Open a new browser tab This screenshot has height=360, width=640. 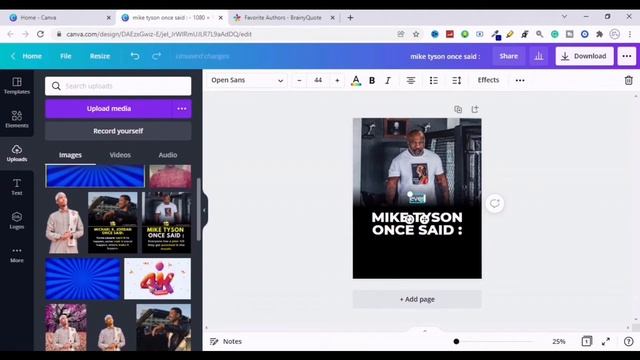[x=350, y=18]
